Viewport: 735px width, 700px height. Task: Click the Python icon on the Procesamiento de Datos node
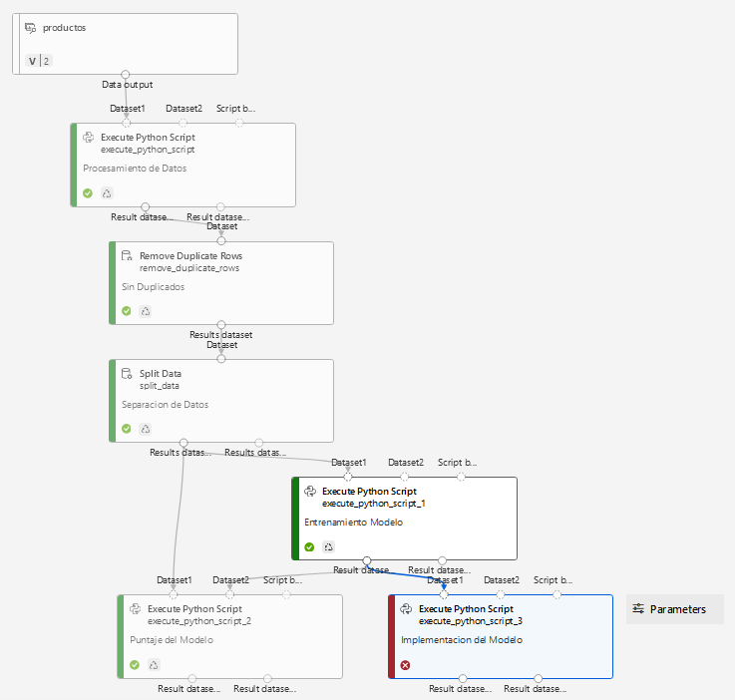(x=89, y=138)
